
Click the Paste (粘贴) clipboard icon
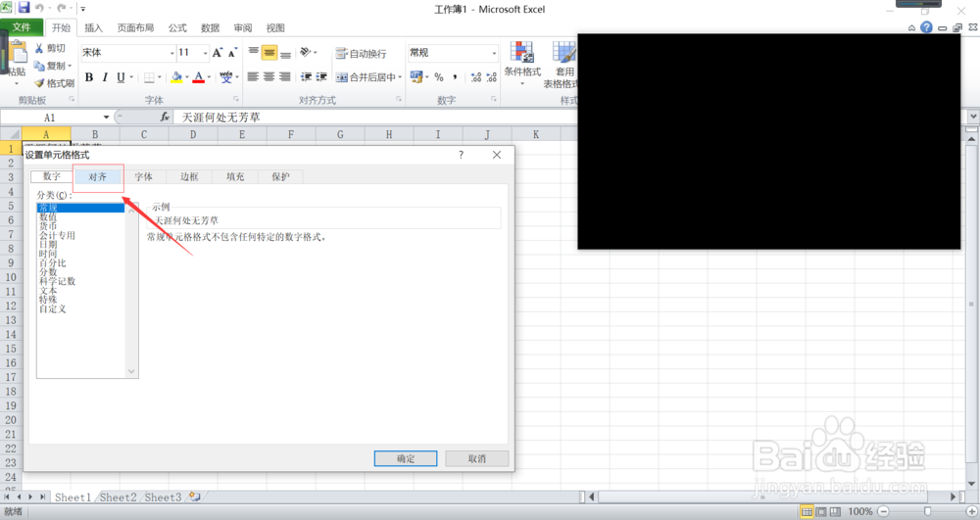pos(17,53)
